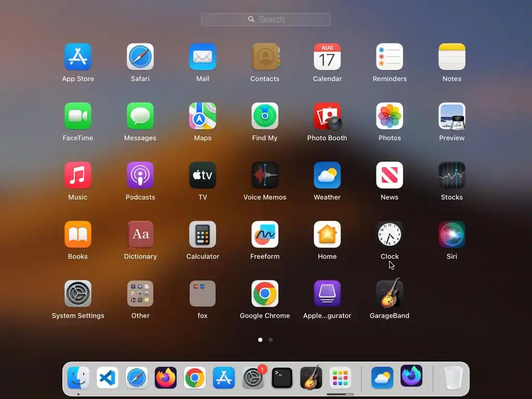Screen dimensions: 532x399
Task: Launch Reminders
Action: 390,57
